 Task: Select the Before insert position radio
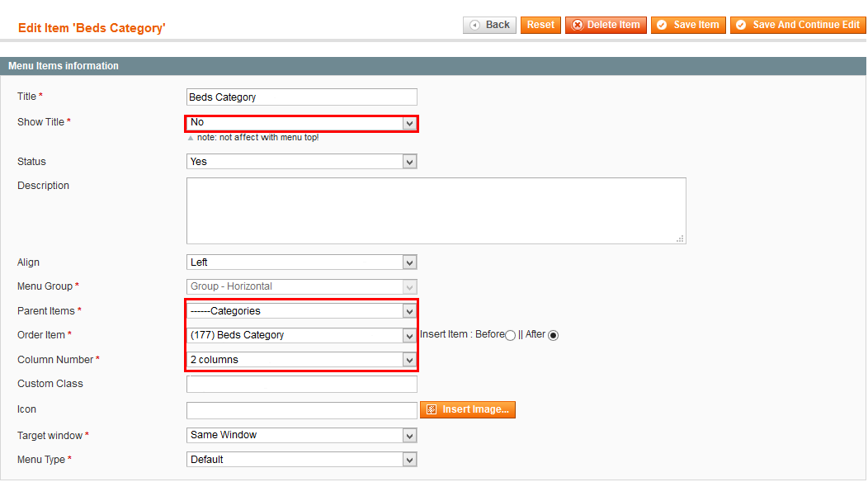click(x=511, y=335)
